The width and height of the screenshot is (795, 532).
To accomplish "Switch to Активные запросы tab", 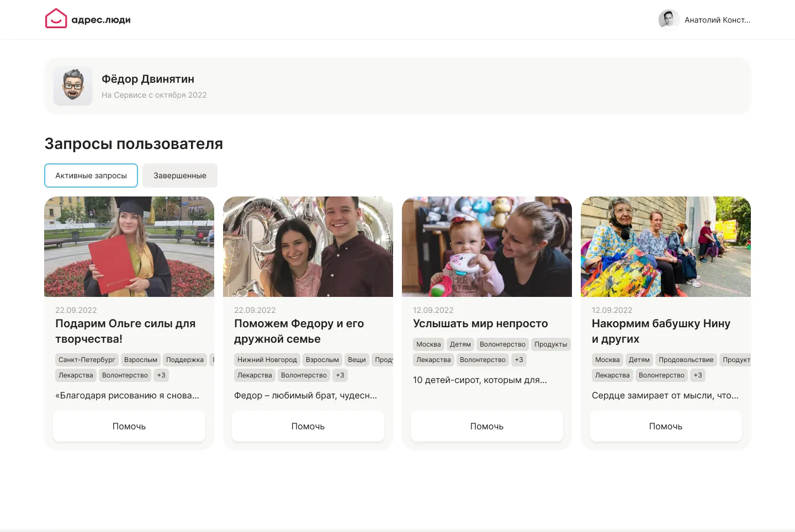I will [91, 175].
